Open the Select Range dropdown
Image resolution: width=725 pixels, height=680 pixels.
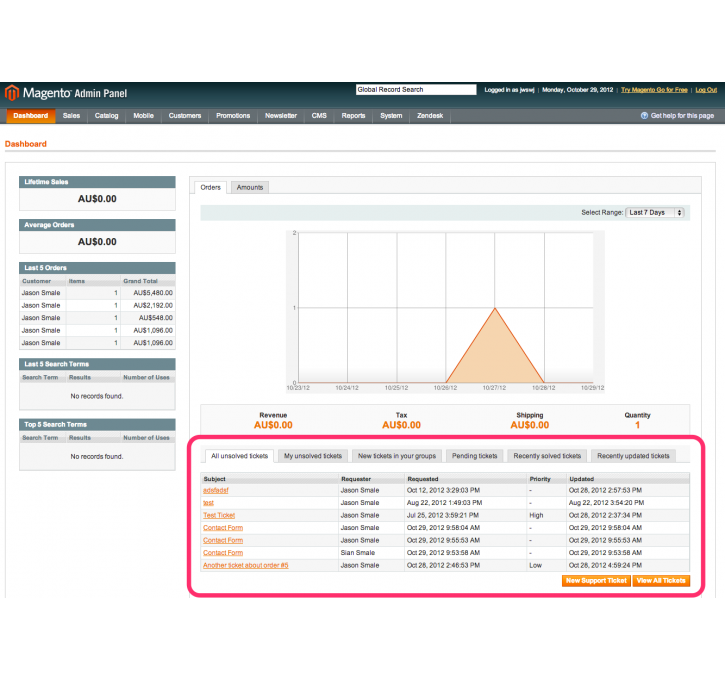click(654, 213)
